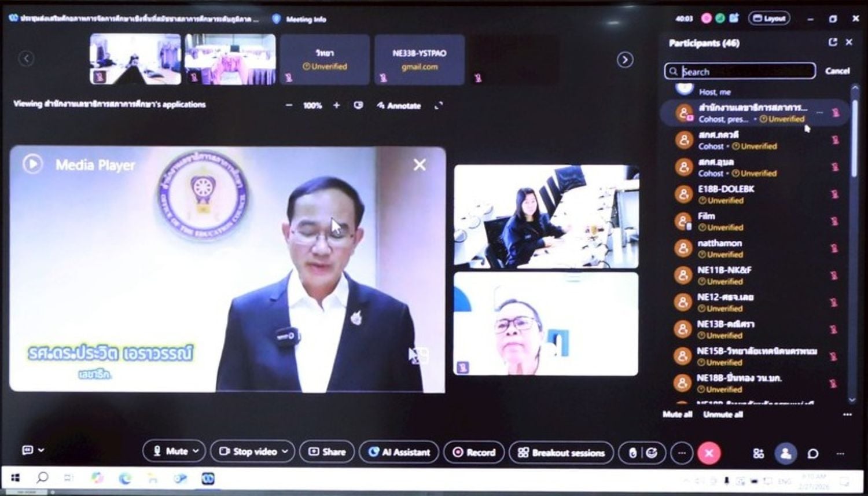Open Breakout sessions
Screen dimensions: 868x496
pyautogui.click(x=561, y=453)
